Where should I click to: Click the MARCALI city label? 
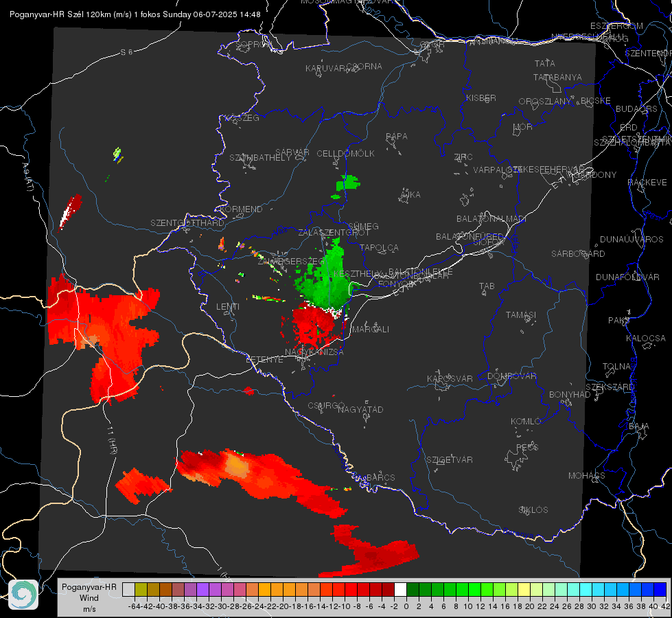click(371, 330)
